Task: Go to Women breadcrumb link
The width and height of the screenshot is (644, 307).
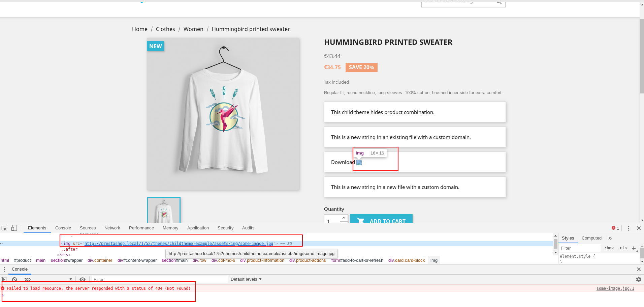Action: (x=193, y=29)
